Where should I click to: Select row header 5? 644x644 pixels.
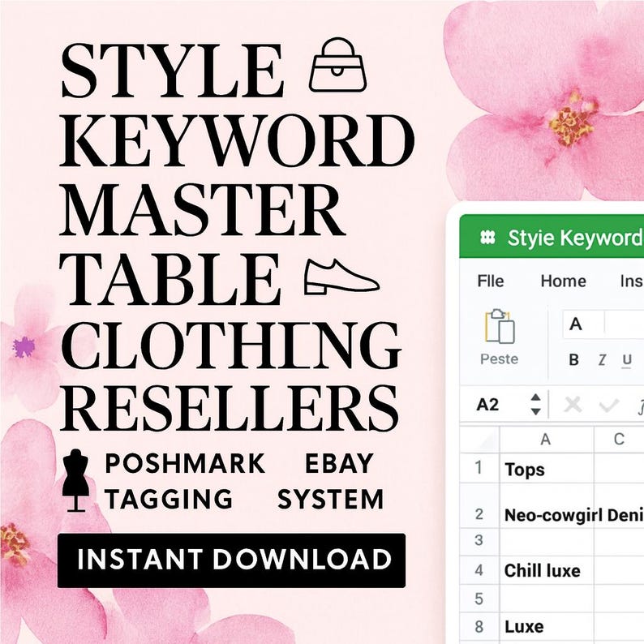[x=479, y=599]
